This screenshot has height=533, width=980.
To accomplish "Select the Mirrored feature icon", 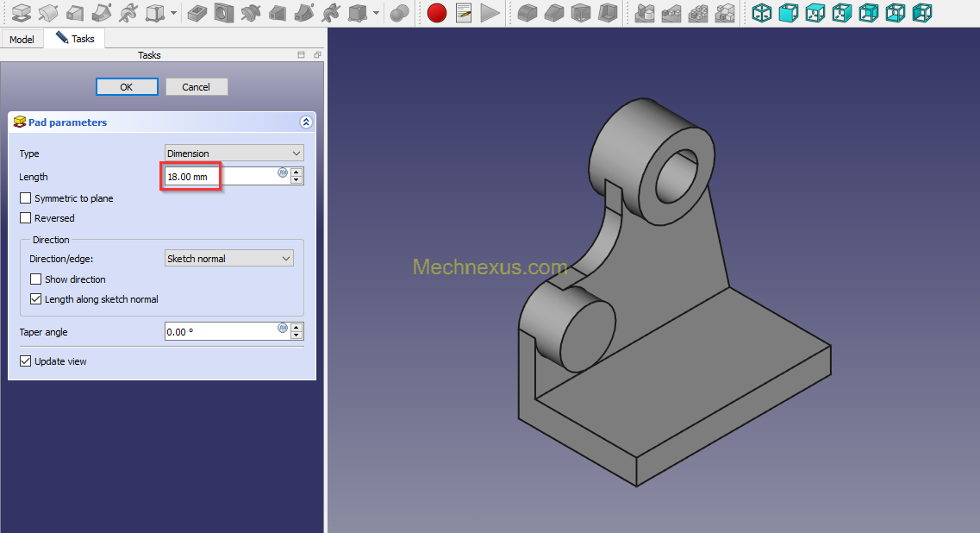I will click(x=645, y=13).
